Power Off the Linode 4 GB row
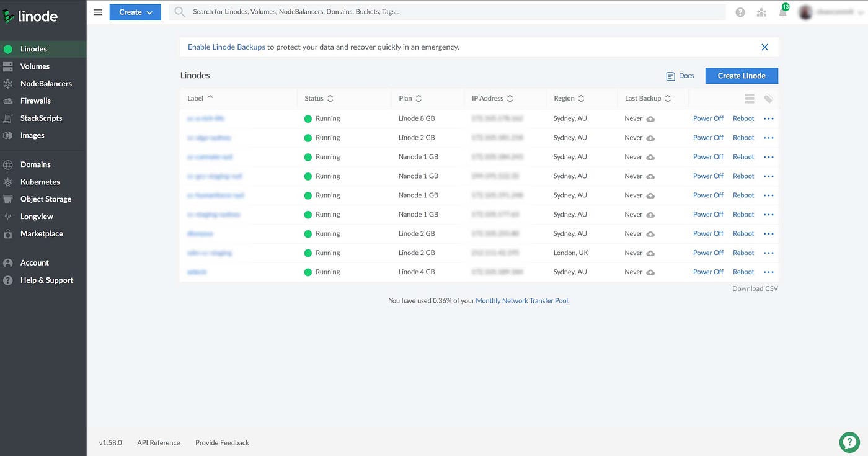Viewport: 868px width, 456px height. coord(708,272)
